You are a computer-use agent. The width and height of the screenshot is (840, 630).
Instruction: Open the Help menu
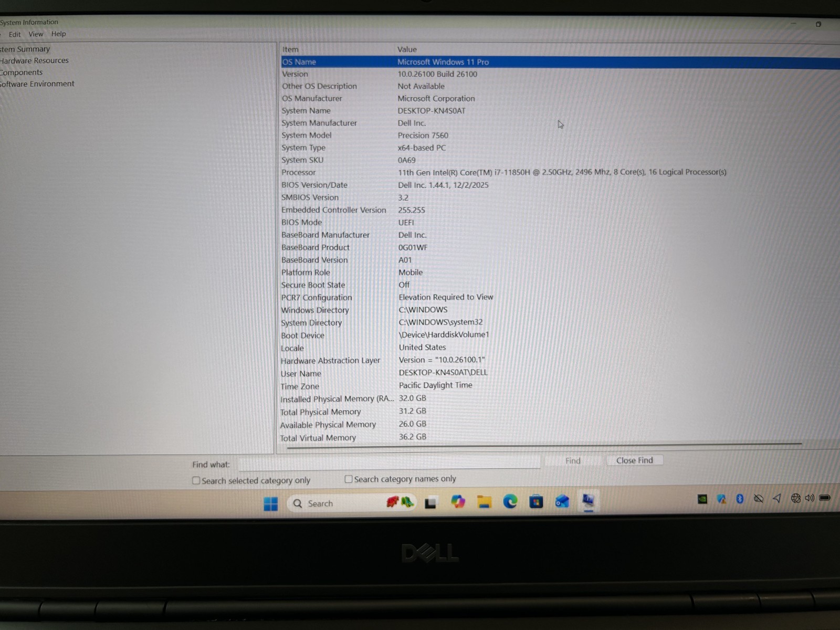58,34
